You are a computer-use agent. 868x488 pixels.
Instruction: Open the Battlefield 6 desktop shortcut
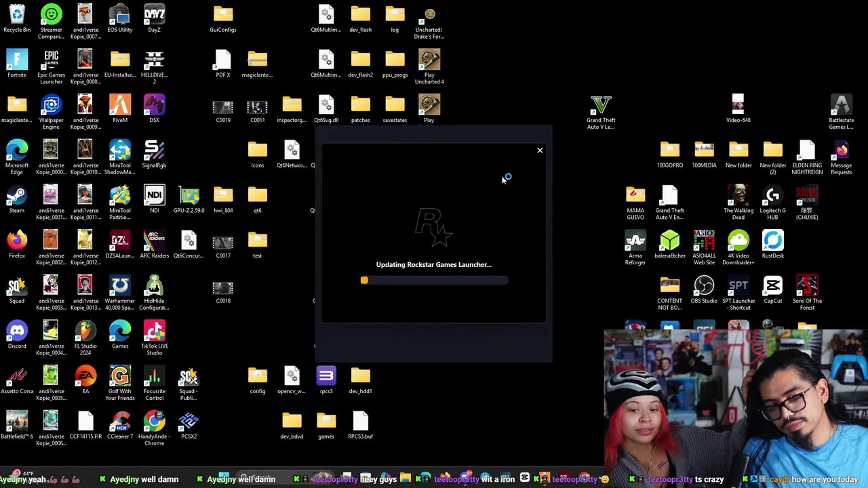click(17, 426)
